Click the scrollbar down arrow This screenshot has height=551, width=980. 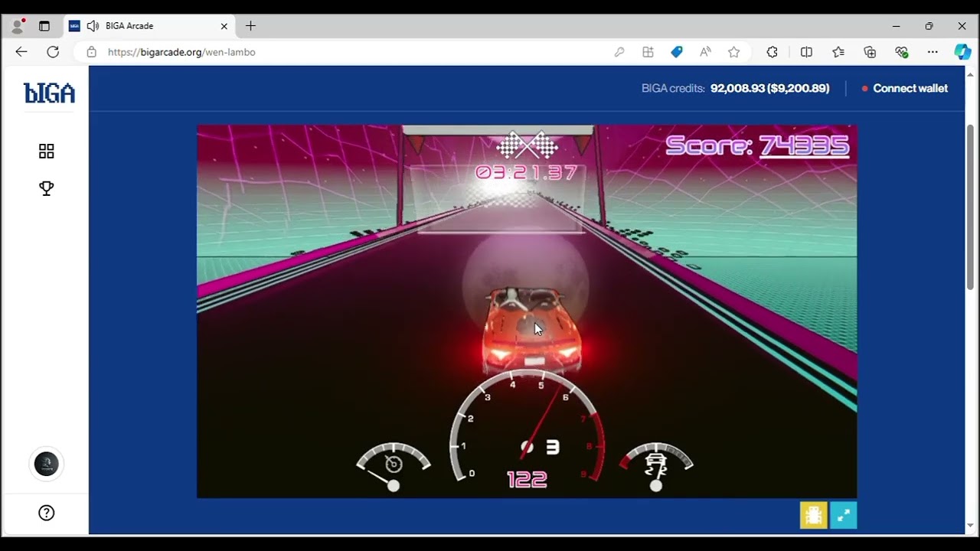[x=971, y=525]
